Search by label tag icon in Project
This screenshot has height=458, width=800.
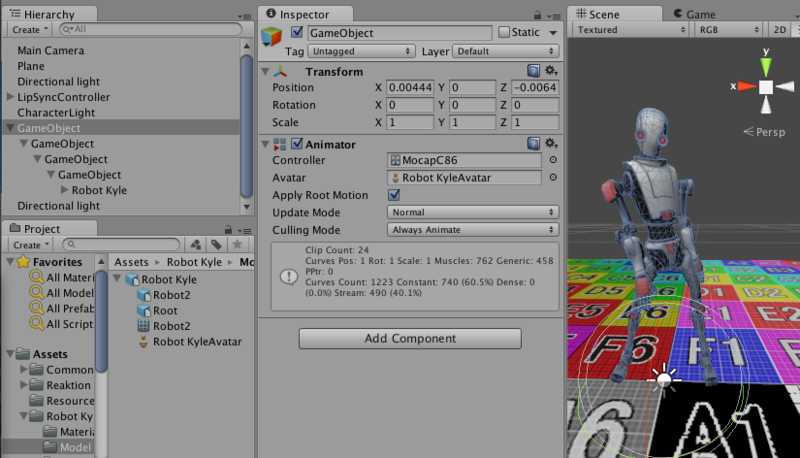tap(216, 245)
